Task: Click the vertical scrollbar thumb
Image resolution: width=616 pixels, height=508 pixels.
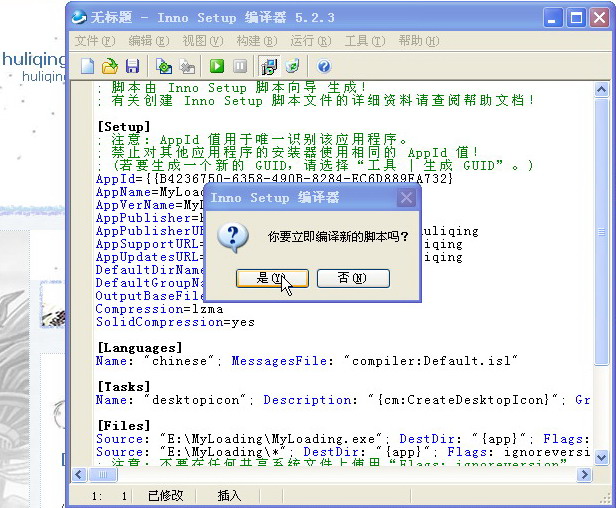Action: click(601, 232)
